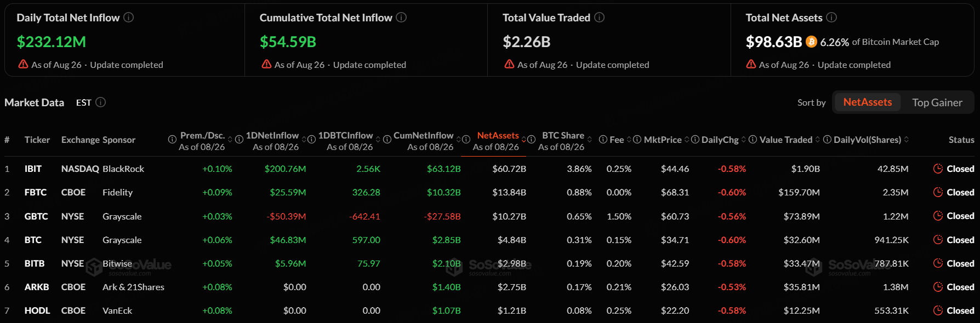Click the NetAssets column header
The width and height of the screenshot is (980, 323).
498,135
